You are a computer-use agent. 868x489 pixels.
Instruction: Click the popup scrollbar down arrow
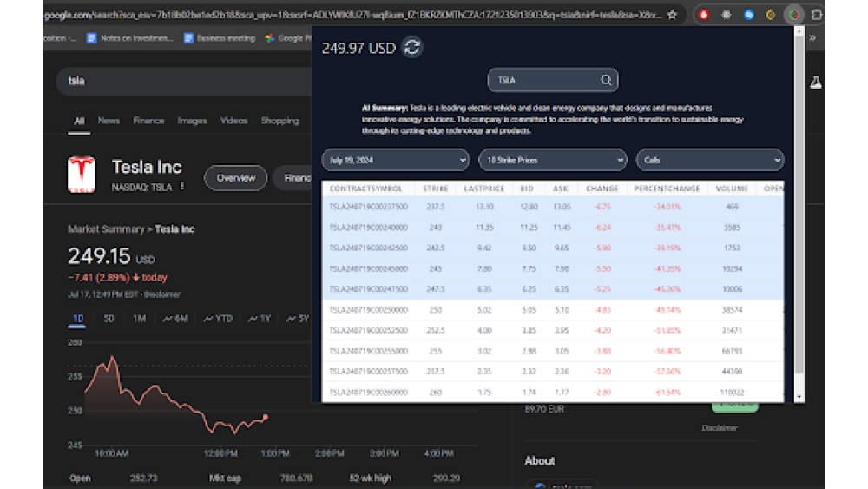click(x=799, y=397)
